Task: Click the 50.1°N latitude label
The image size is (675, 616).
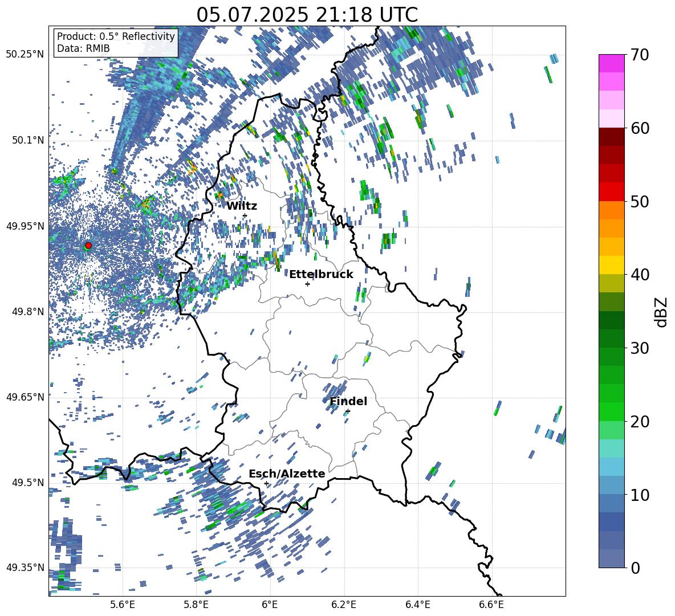Action: tap(27, 140)
